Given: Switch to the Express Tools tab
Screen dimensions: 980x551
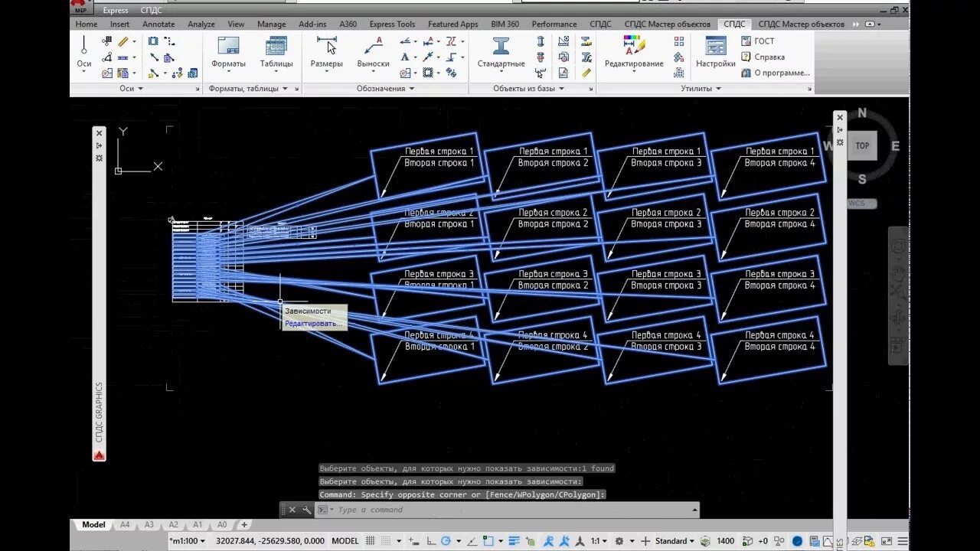Looking at the screenshot, I should (x=392, y=24).
